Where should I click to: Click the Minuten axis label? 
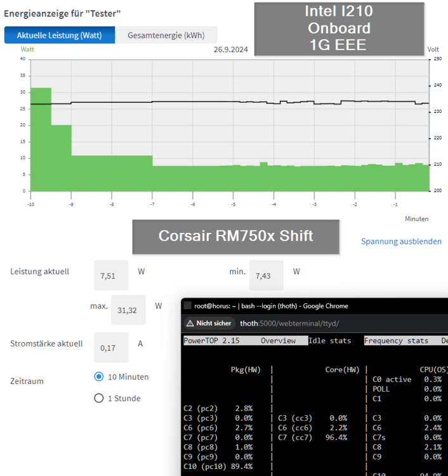(416, 218)
